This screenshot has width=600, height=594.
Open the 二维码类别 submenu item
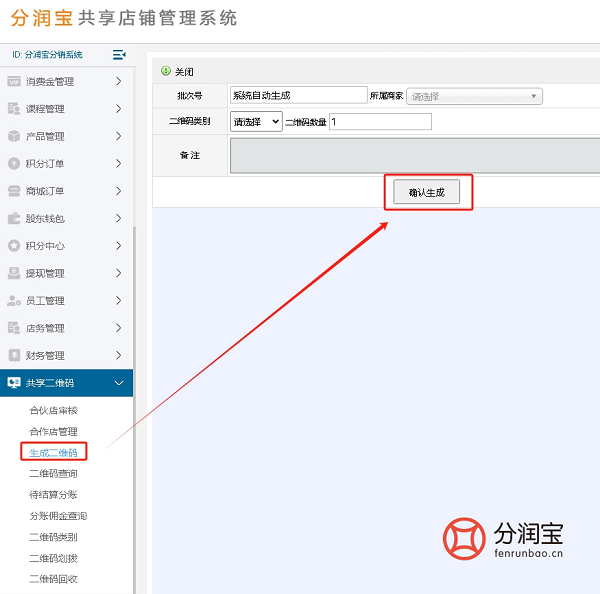[x=54, y=537]
